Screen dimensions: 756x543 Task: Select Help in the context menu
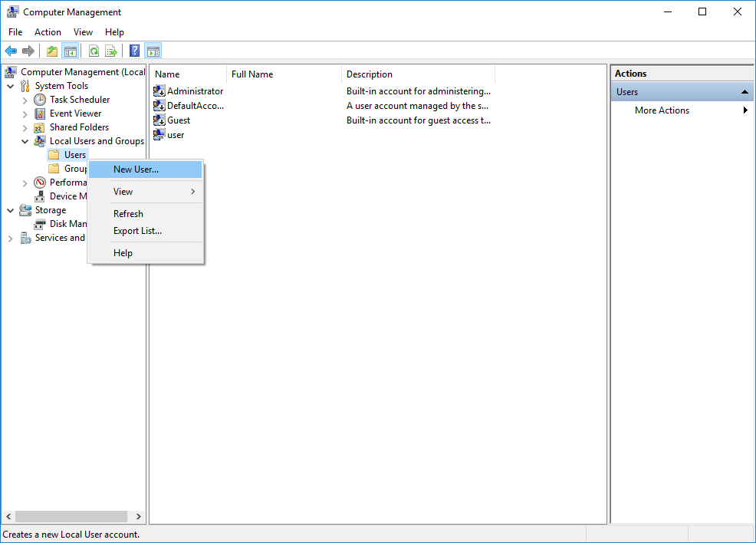(x=145, y=252)
